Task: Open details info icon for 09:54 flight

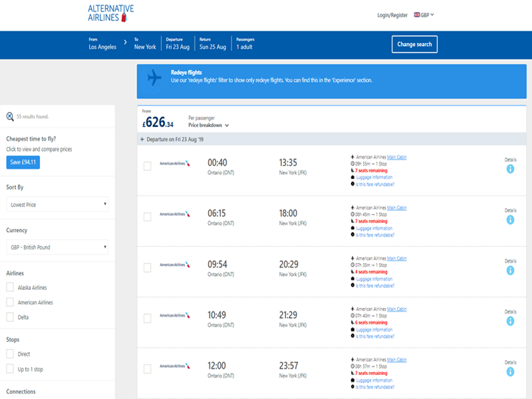Action: point(510,271)
